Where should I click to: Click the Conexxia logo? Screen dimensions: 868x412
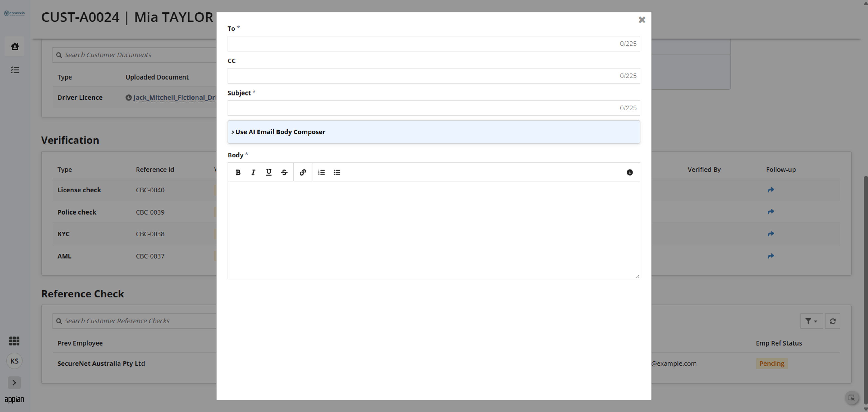pos(14,13)
